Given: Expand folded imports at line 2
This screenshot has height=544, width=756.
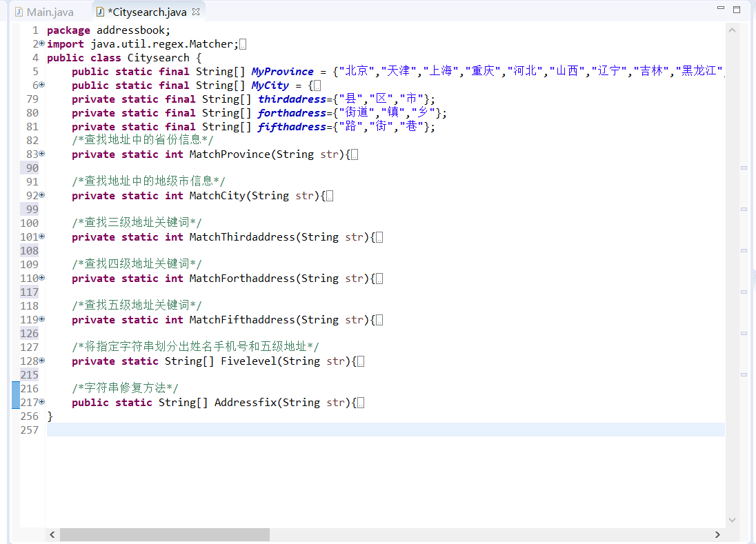Looking at the screenshot, I should (x=42, y=43).
